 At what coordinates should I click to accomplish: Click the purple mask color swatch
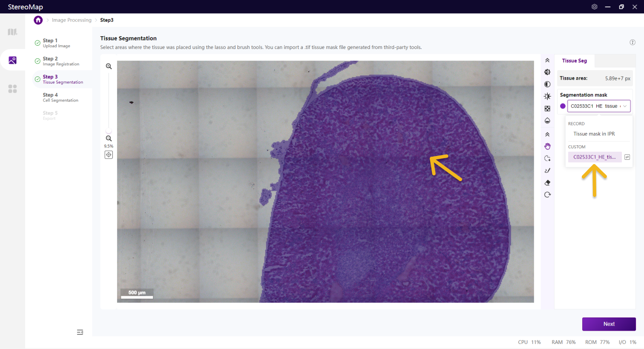point(563,106)
